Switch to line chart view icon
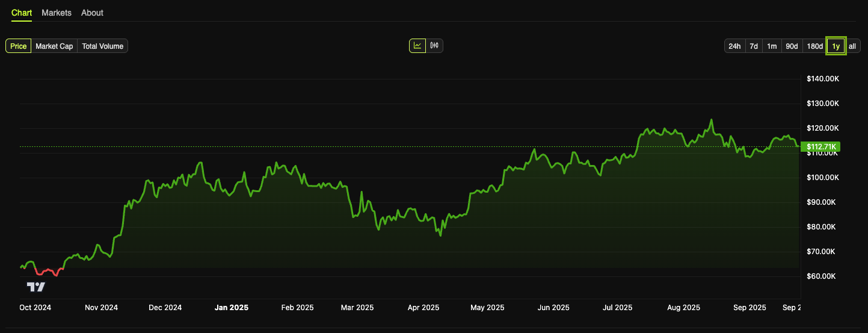 coord(417,46)
